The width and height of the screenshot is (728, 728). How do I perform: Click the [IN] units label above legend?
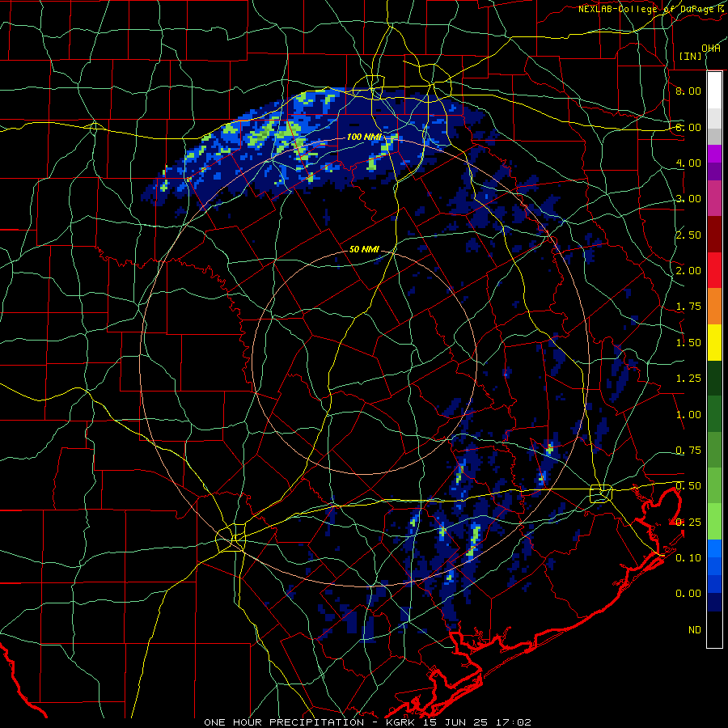(691, 56)
